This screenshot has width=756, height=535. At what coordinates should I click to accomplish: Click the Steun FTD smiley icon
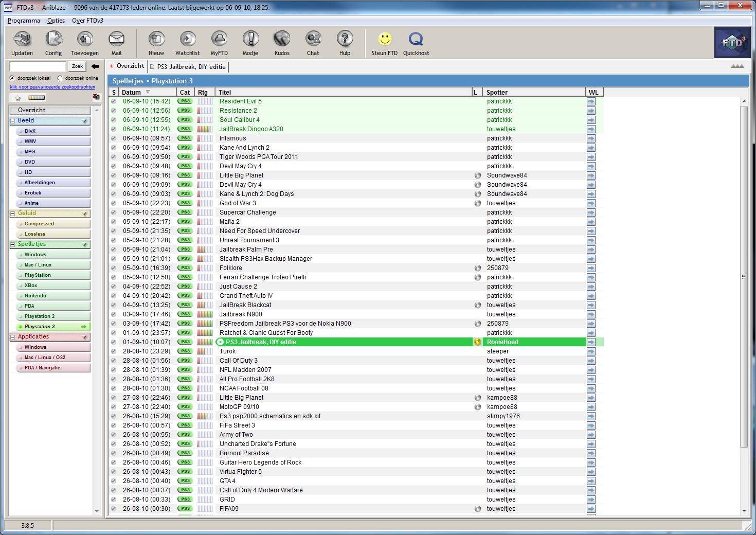coord(385,39)
